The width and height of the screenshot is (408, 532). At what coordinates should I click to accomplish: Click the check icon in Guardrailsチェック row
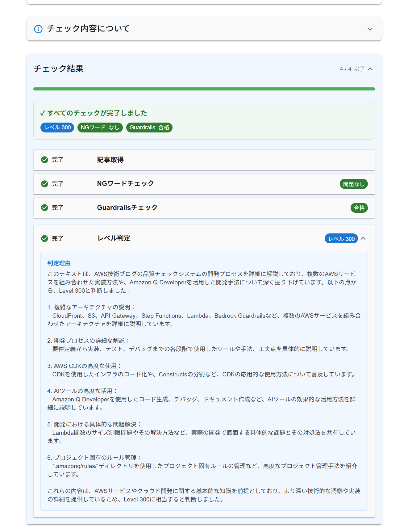(45, 207)
